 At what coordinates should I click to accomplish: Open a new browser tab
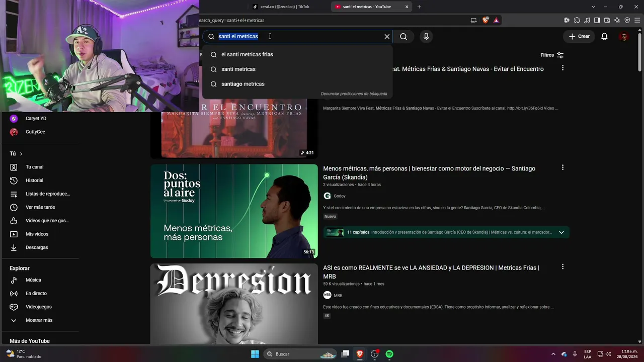point(419,7)
